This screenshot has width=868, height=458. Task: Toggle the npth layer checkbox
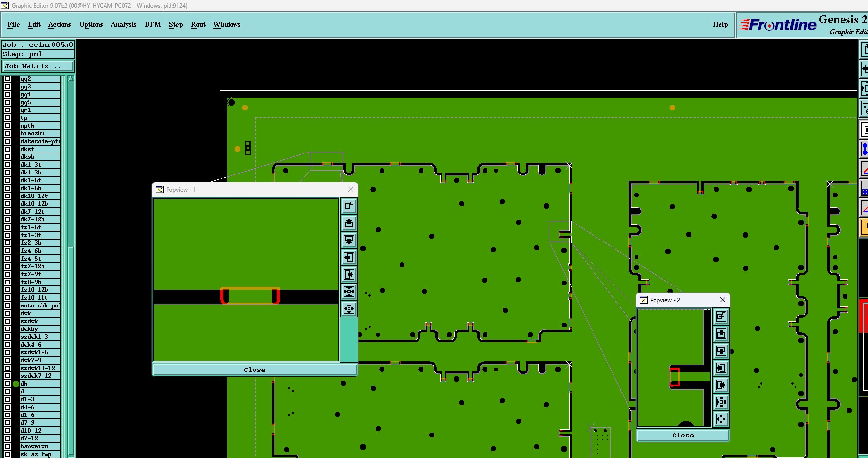(8, 126)
